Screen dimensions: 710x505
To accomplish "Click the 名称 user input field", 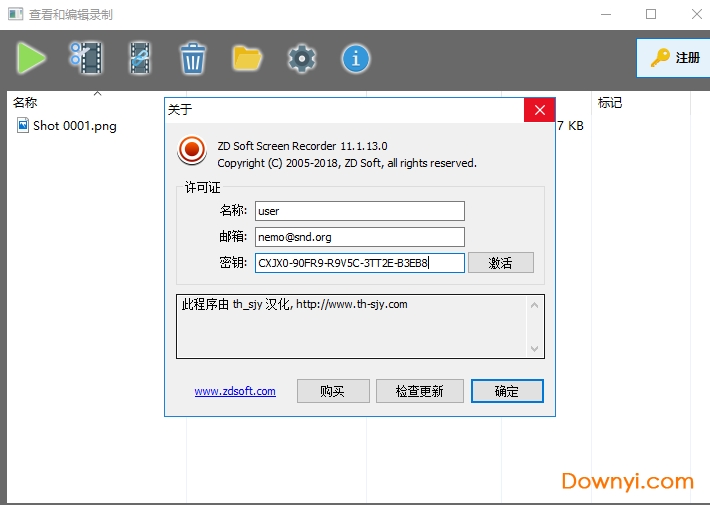I will (359, 211).
